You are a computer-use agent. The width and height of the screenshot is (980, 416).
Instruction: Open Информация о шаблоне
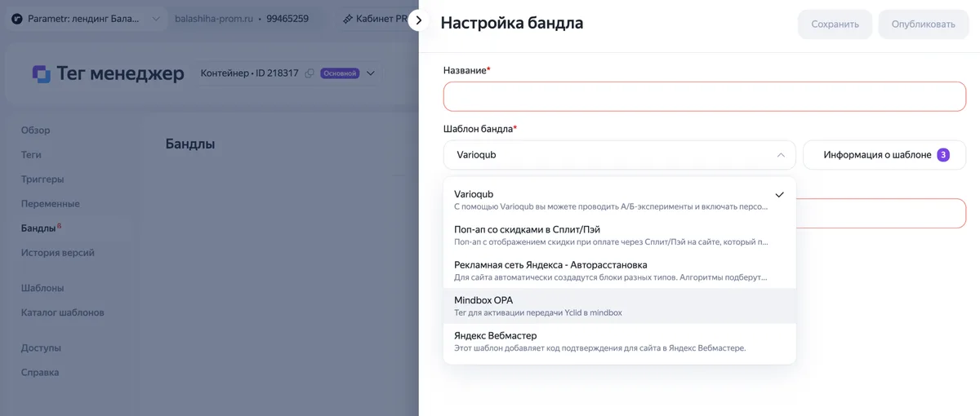point(884,155)
